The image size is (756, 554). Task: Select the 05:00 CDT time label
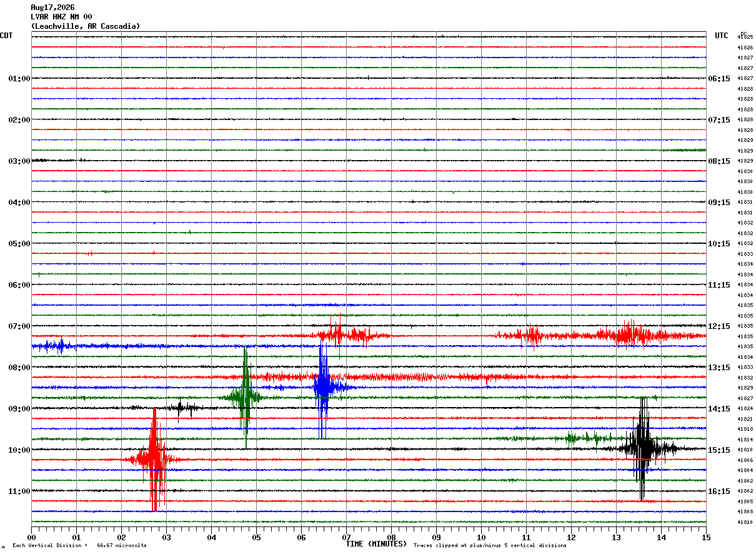click(19, 244)
